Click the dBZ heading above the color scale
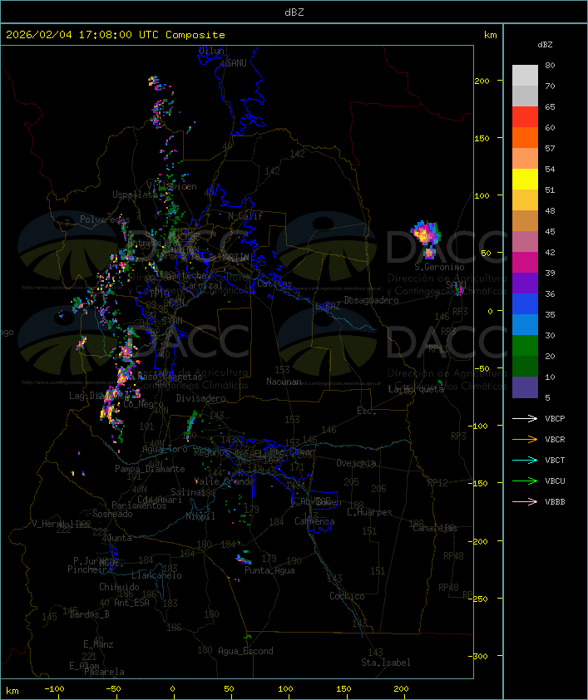588x700 pixels. pyautogui.click(x=545, y=45)
